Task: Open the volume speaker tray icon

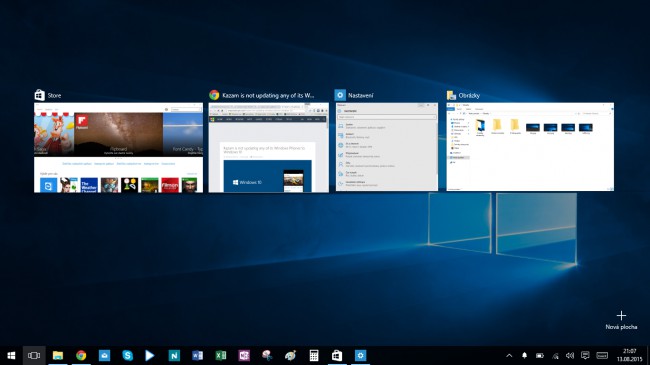Action: [570, 355]
